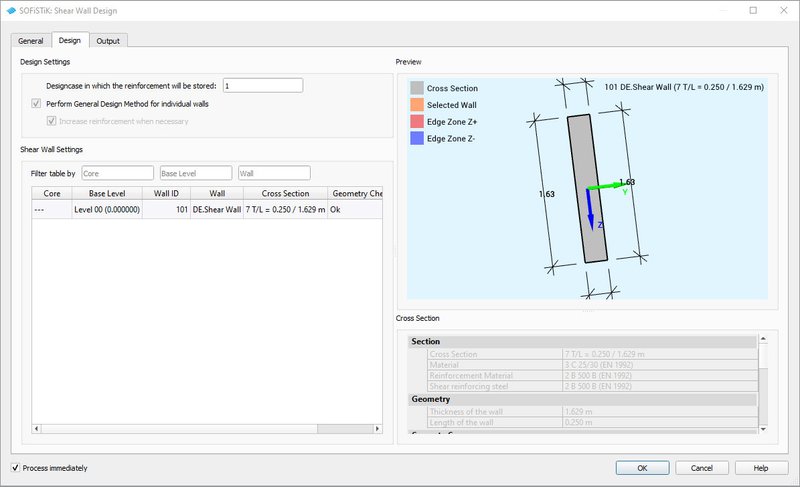Click the Edge Zone Z+ red swatch

pyautogui.click(x=417, y=121)
